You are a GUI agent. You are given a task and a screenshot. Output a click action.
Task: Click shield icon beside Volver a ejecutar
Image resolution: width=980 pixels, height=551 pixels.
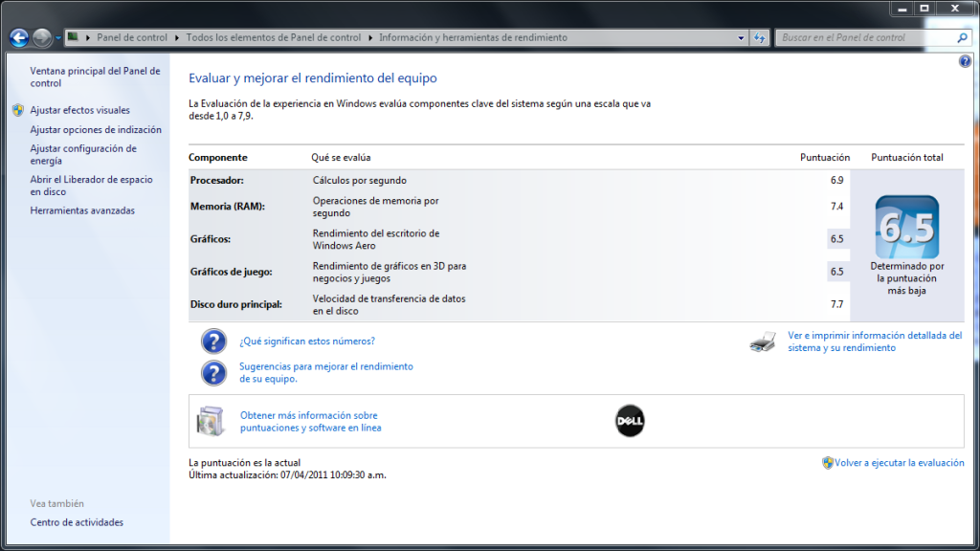pos(828,463)
